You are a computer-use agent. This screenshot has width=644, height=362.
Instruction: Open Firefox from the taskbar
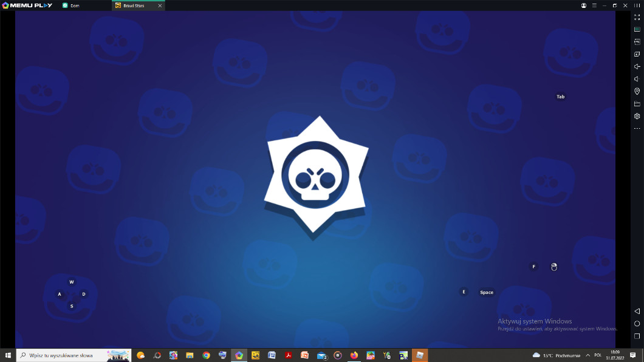click(354, 355)
